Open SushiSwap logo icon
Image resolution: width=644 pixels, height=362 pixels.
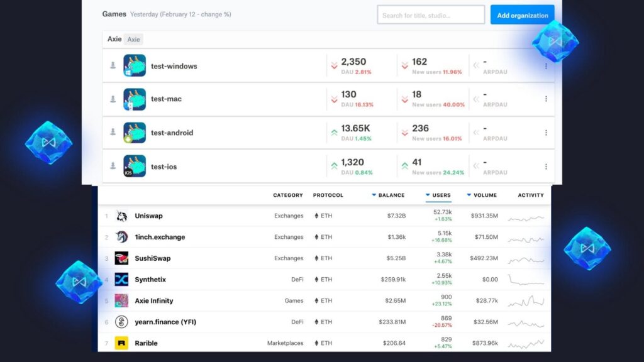click(x=121, y=258)
